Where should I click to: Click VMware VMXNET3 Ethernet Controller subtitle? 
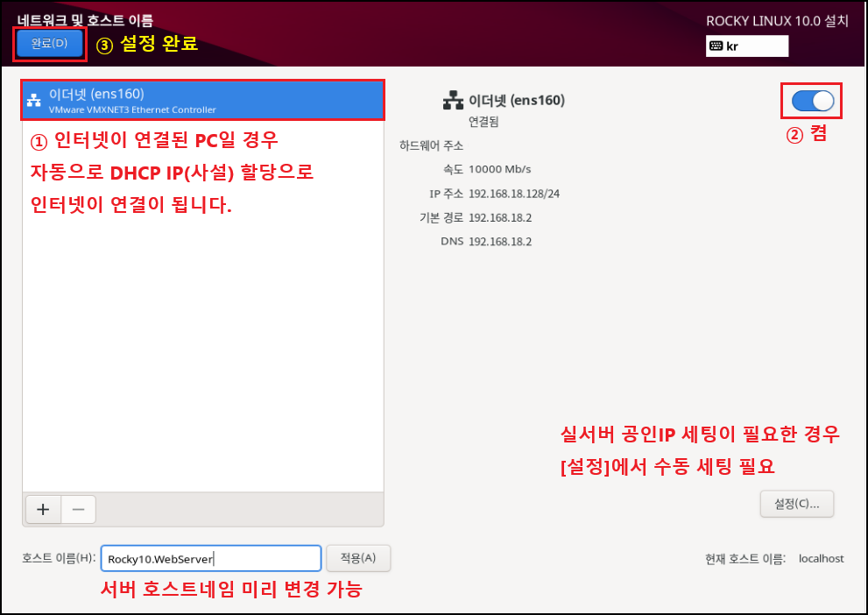click(132, 110)
